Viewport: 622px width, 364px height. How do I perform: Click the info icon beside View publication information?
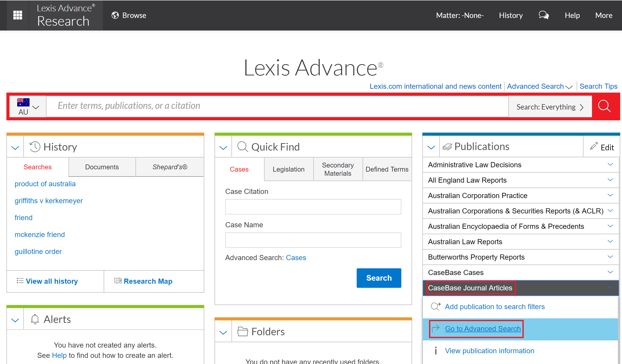click(436, 350)
